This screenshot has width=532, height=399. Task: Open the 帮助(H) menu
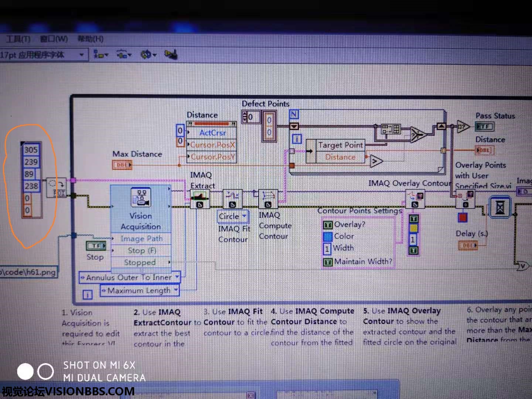(90, 39)
